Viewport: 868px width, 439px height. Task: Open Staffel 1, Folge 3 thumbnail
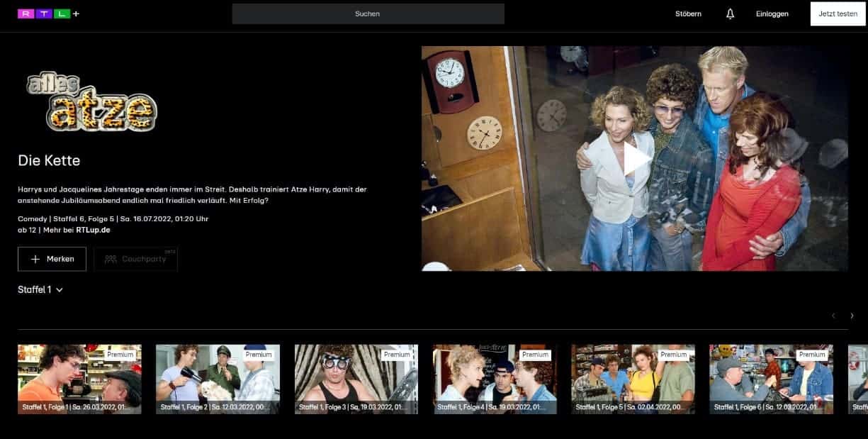pos(356,379)
